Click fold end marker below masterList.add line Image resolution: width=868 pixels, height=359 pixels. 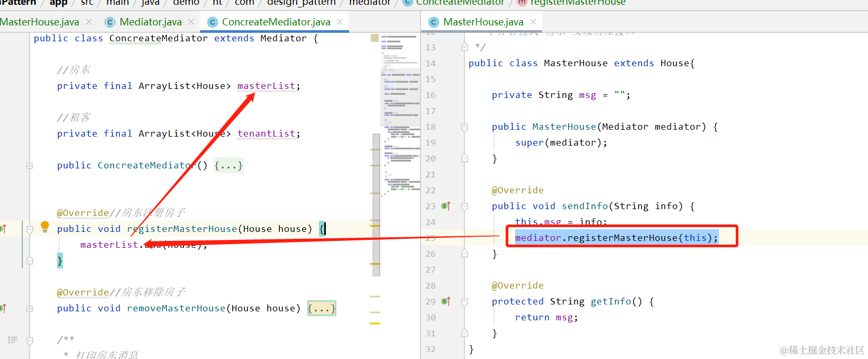click(30, 261)
